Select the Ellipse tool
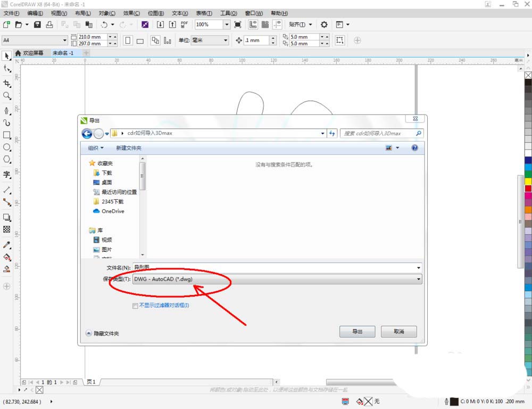 (6, 148)
